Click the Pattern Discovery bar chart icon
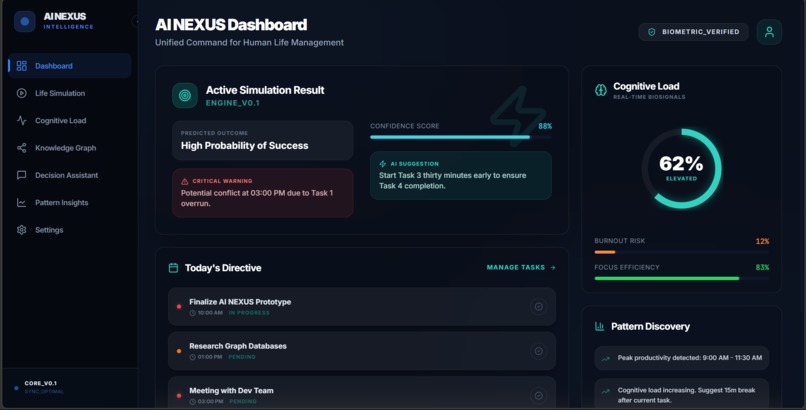The width and height of the screenshot is (806, 410). 599,326
